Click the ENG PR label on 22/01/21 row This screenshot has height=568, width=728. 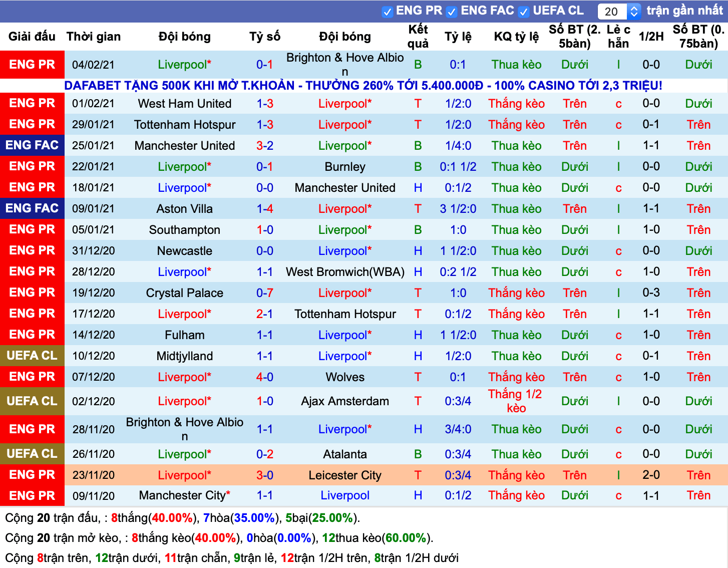(x=32, y=166)
